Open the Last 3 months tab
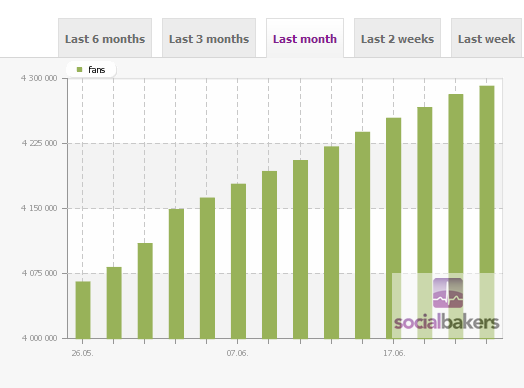 pos(209,38)
